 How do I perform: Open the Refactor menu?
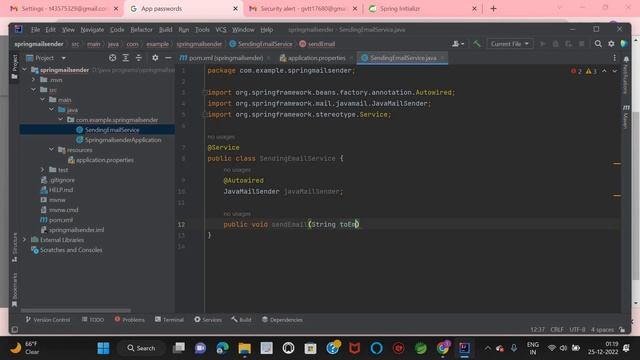click(x=141, y=29)
